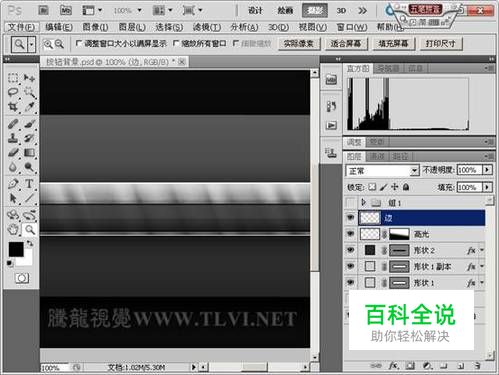Image resolution: width=499 pixels, height=375 pixels.
Task: Expand the 组 1 group triangle
Action: pyautogui.click(x=364, y=202)
